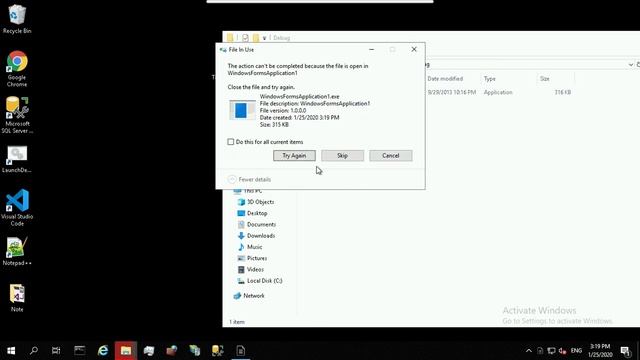Open taskbar search magnifier

pyautogui.click(x=34, y=351)
